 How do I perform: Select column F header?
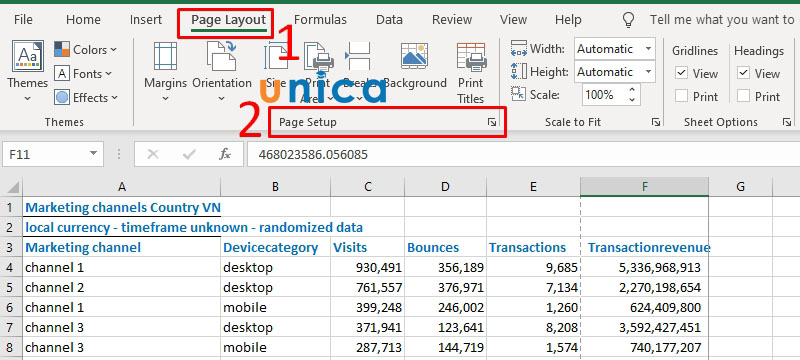(644, 187)
